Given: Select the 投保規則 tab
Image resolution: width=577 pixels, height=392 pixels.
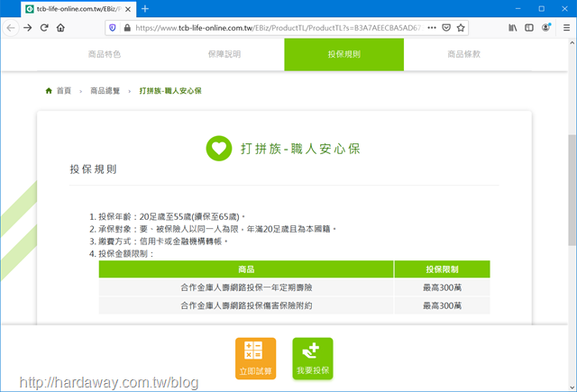Looking at the screenshot, I should [344, 54].
